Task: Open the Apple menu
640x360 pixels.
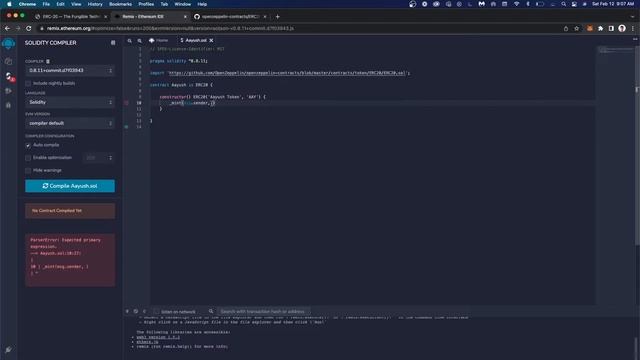Action: click(9, 4)
